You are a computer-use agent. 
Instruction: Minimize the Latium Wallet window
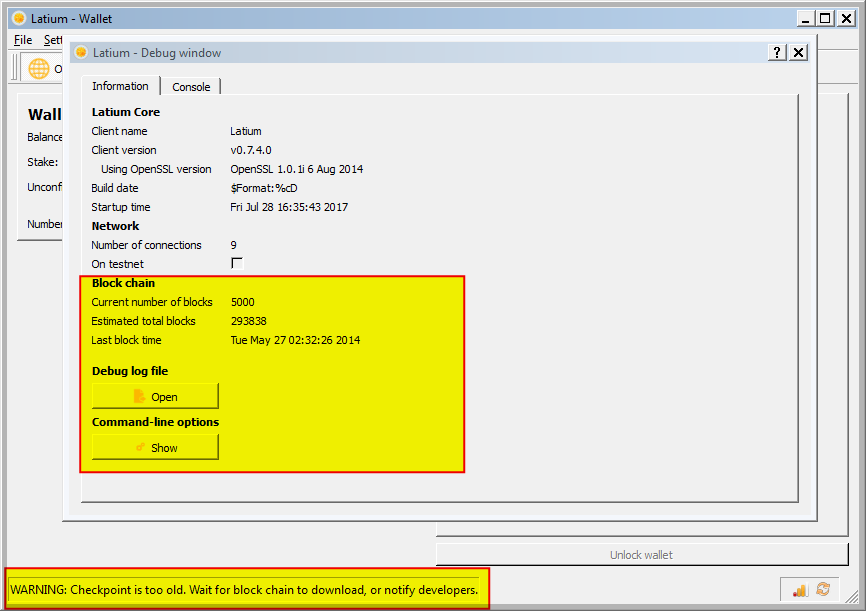[806, 19]
